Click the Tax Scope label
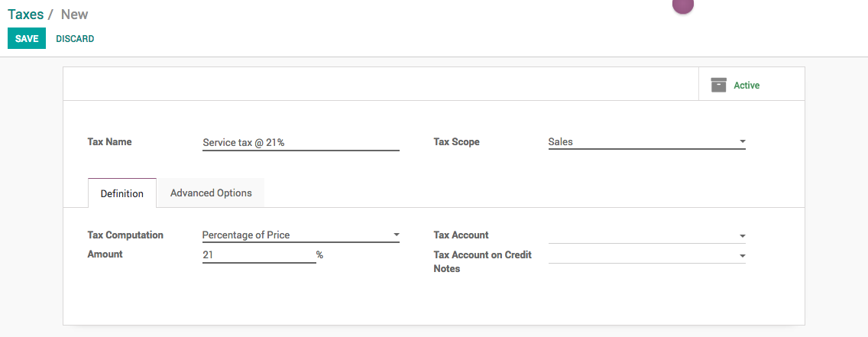Viewport: 868px width, 337px height. click(x=456, y=142)
